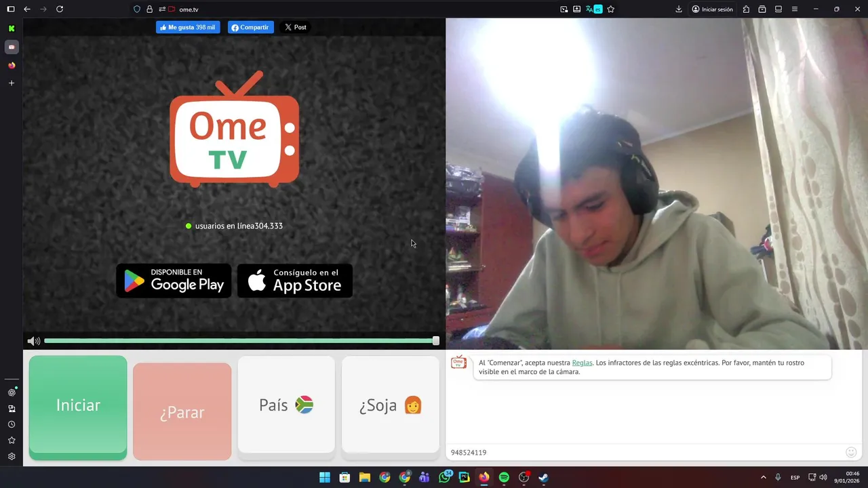The width and height of the screenshot is (868, 488).
Task: Open WhatsApp in the taskbar
Action: tap(445, 477)
